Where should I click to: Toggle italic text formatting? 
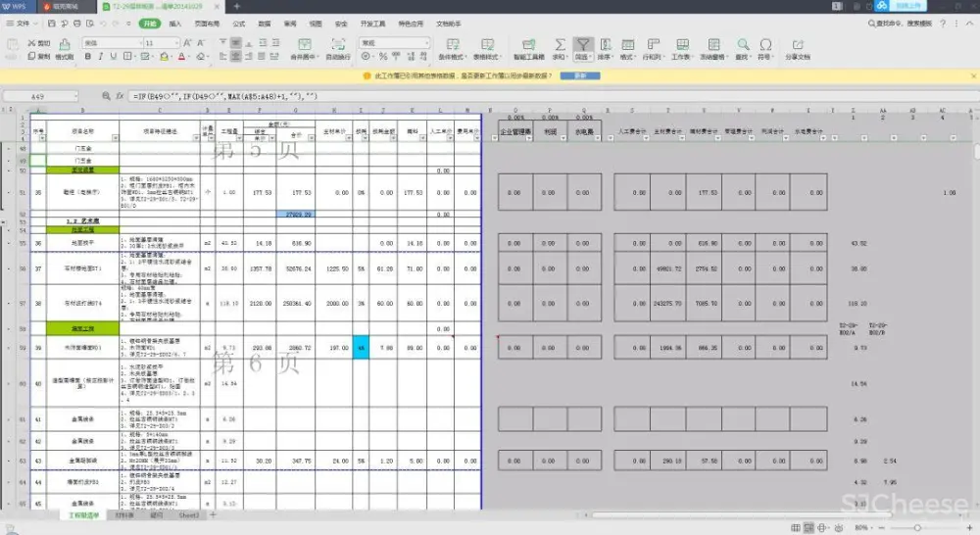[100, 57]
